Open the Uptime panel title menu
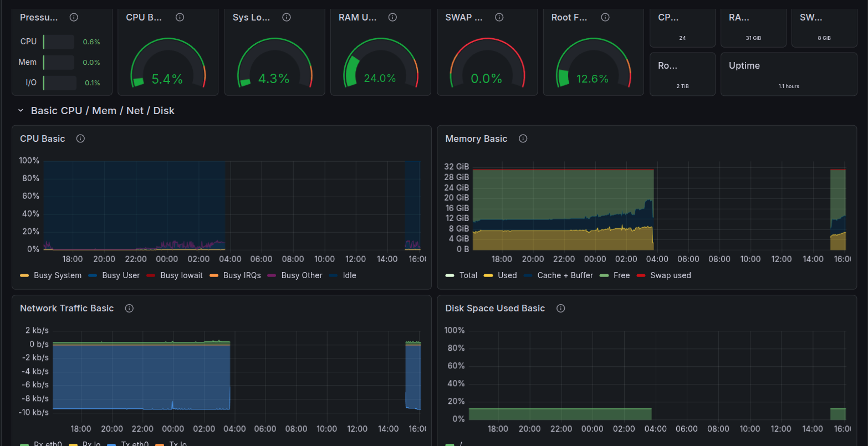The image size is (868, 446). [744, 65]
